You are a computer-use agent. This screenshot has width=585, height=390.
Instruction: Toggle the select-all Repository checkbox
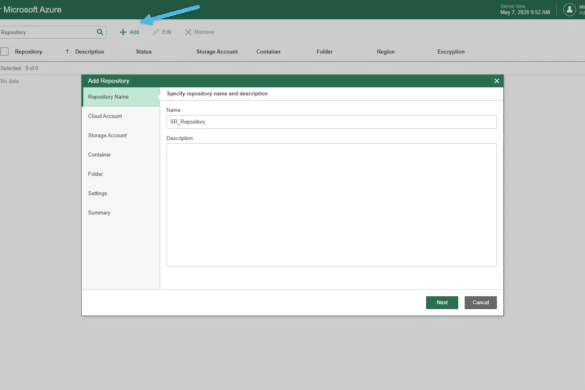click(x=4, y=52)
